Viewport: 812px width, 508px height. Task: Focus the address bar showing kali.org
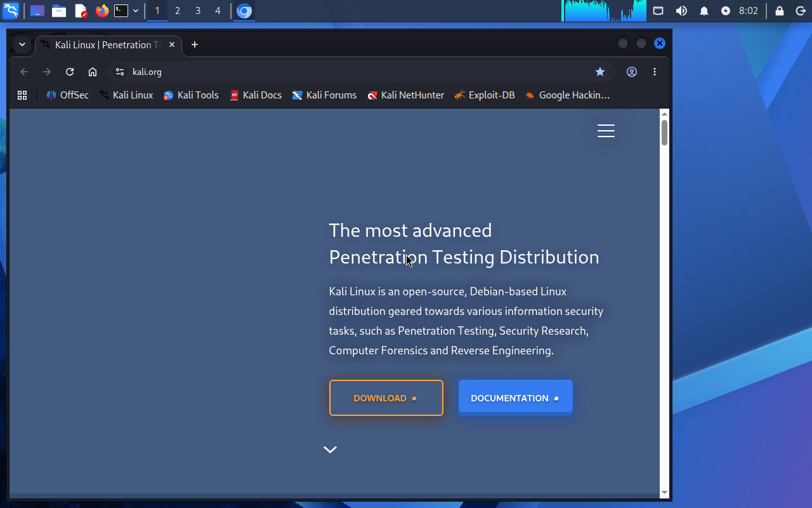[x=362, y=72]
